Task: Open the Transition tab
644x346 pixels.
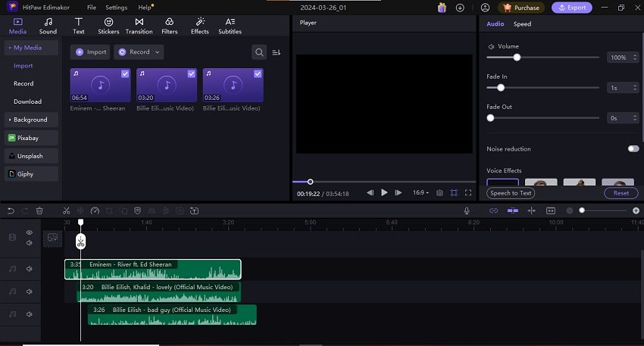Action: coord(139,26)
